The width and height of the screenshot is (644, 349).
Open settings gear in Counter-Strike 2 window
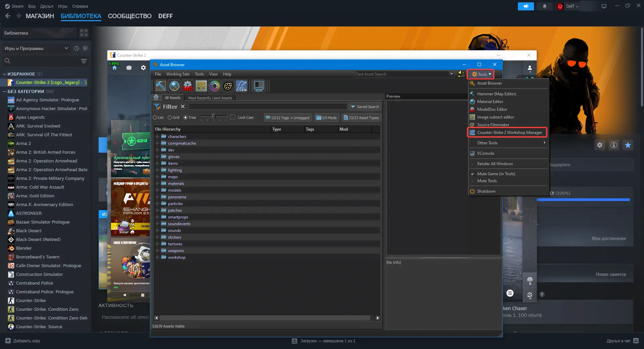(143, 67)
